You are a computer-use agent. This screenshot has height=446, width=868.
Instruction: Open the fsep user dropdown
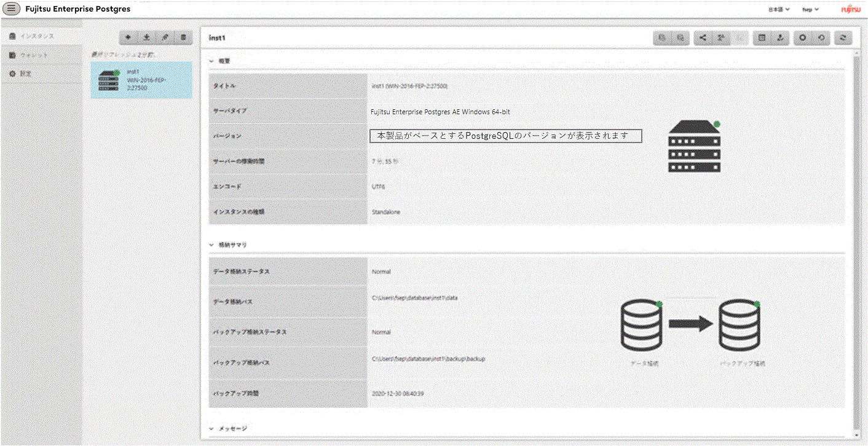point(811,10)
